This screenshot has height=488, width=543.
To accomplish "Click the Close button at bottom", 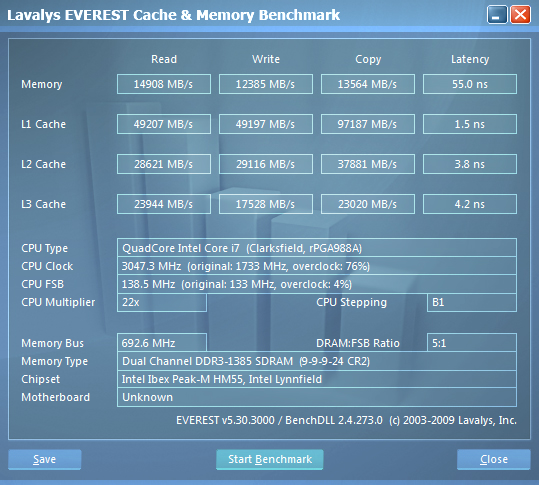I will [x=494, y=459].
